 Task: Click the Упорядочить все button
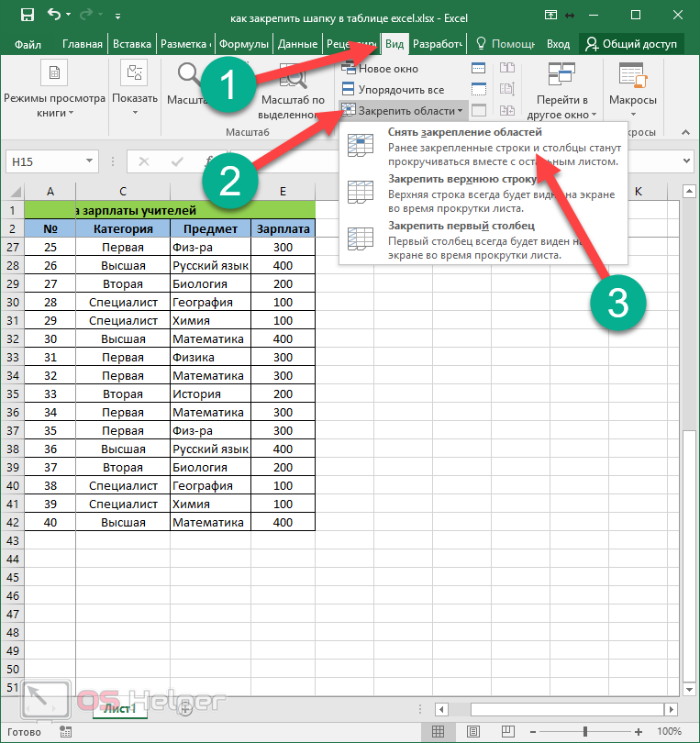393,90
